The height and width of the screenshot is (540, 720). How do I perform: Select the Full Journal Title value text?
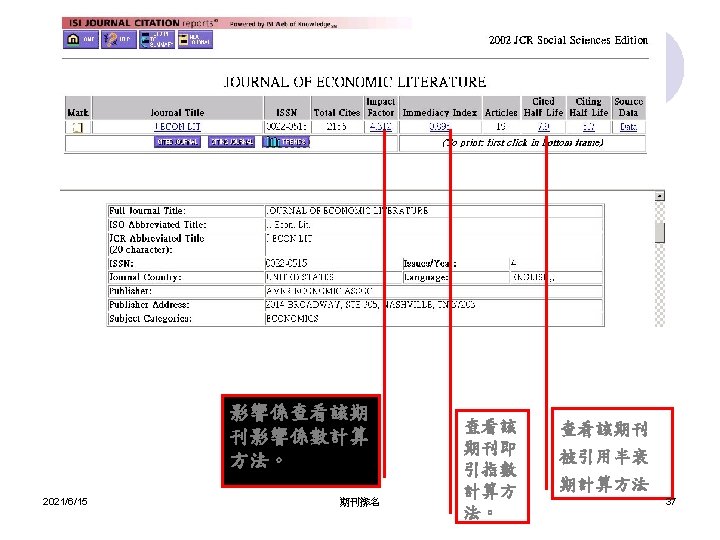point(347,211)
